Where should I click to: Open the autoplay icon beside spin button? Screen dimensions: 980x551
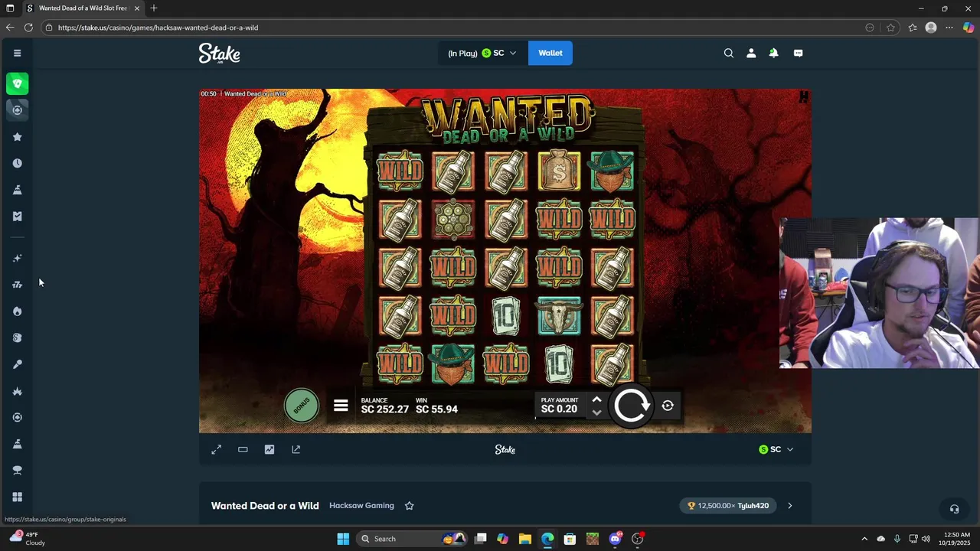(x=668, y=406)
